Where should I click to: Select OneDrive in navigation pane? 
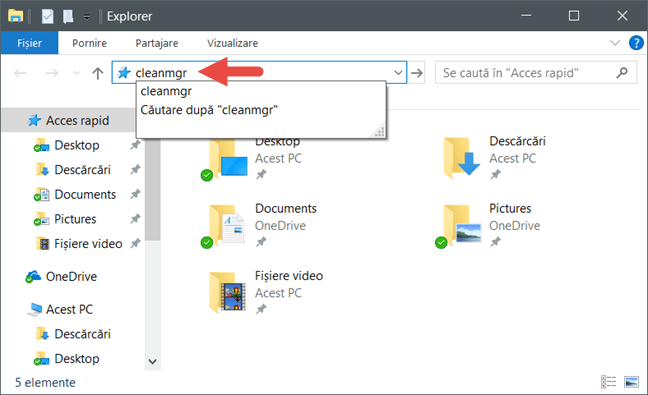tap(71, 276)
